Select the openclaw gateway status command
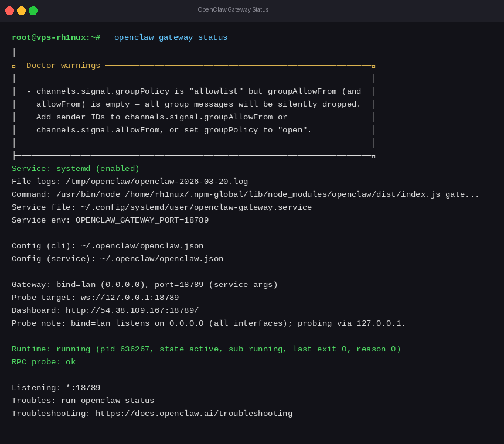The height and width of the screenshot is (444, 504). 169,37
